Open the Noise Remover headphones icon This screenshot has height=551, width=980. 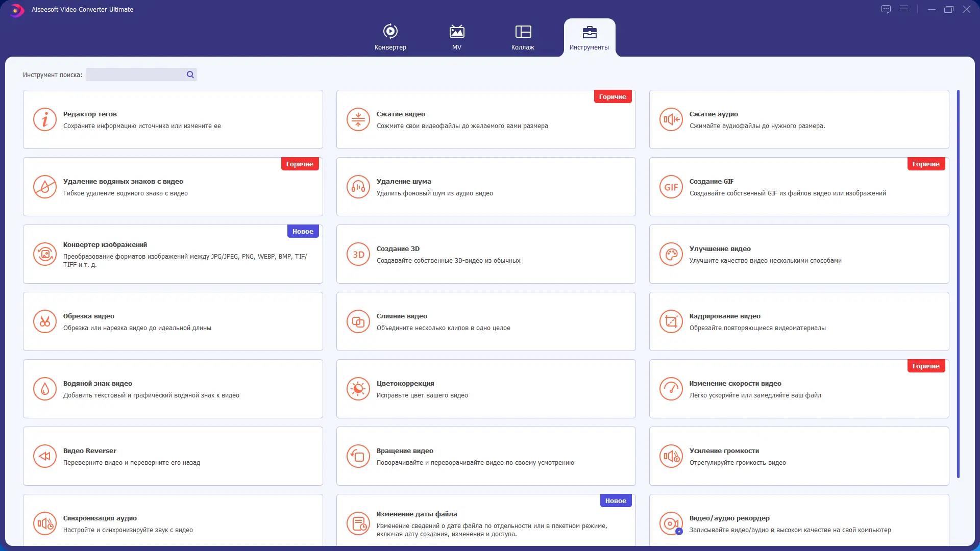[x=358, y=187]
